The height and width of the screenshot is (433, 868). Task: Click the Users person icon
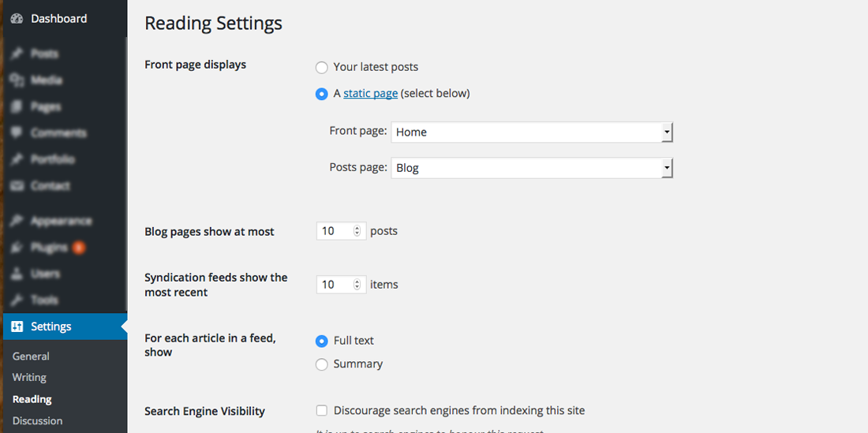(17, 274)
